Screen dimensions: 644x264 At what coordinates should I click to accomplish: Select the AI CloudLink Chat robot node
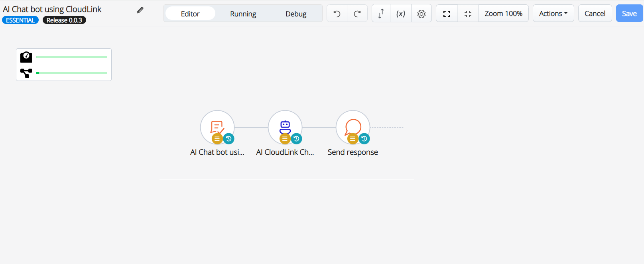pos(285,126)
